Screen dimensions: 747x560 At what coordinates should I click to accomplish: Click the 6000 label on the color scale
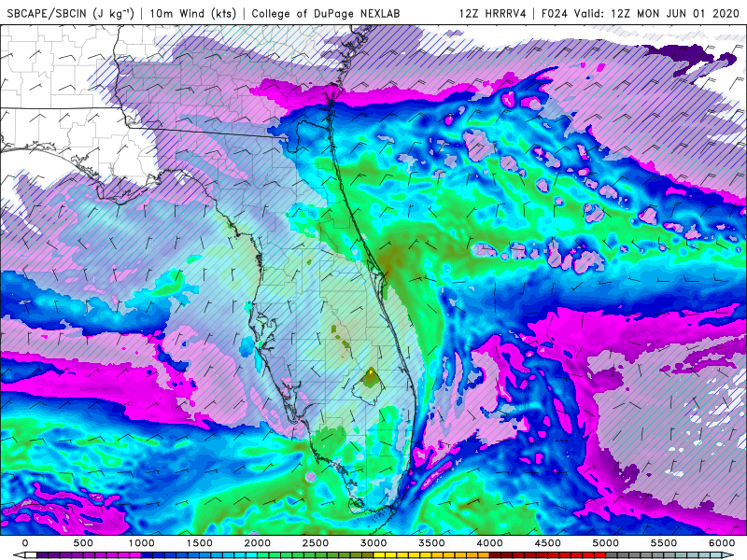point(722,543)
